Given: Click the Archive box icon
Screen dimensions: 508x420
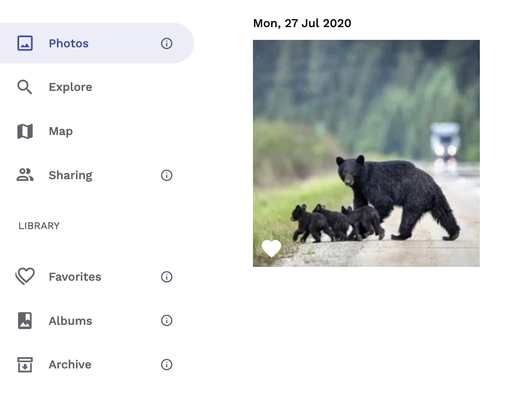Looking at the screenshot, I should pos(25,365).
